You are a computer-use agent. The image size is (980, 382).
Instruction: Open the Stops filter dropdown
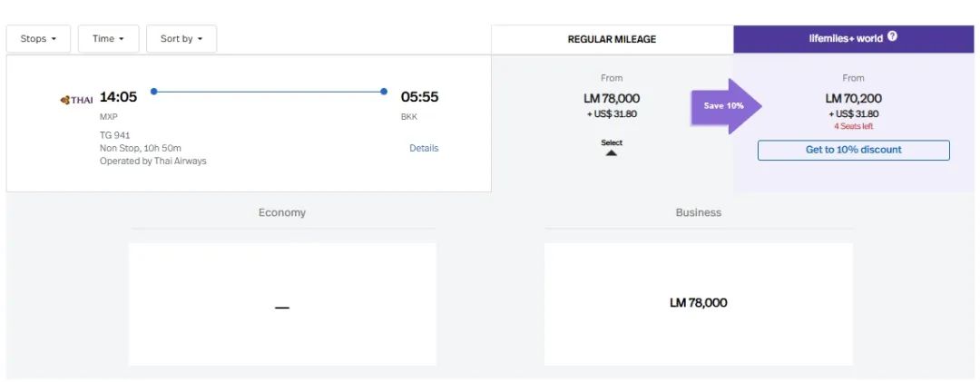[x=38, y=39]
